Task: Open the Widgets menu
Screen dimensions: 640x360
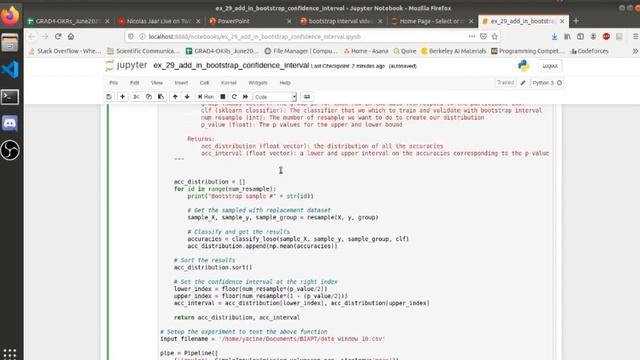Action: click(258, 83)
